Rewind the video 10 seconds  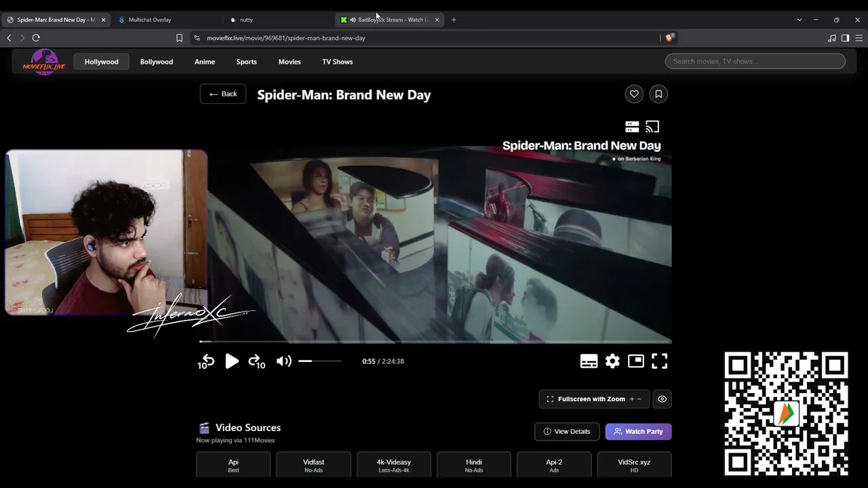[x=206, y=361]
